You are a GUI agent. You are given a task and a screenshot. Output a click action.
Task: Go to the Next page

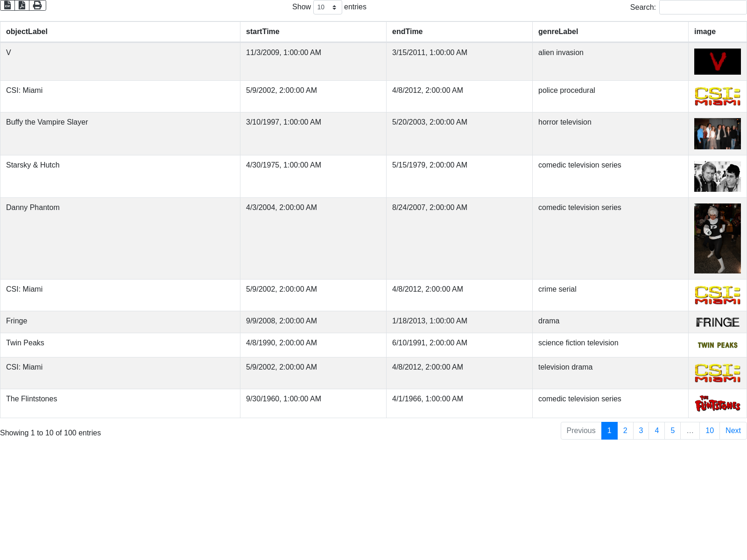(733, 431)
